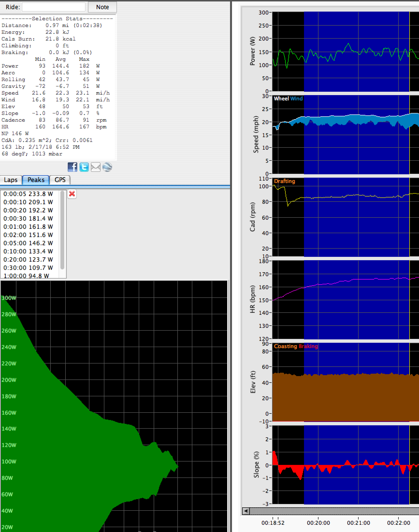
Task: Click the Wheel legend label in speed chart
Action: click(282, 99)
